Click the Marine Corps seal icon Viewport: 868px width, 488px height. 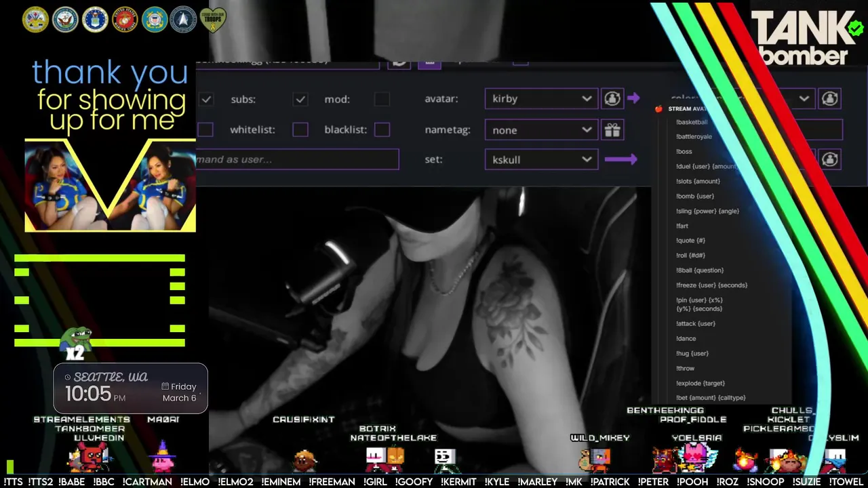tap(125, 20)
